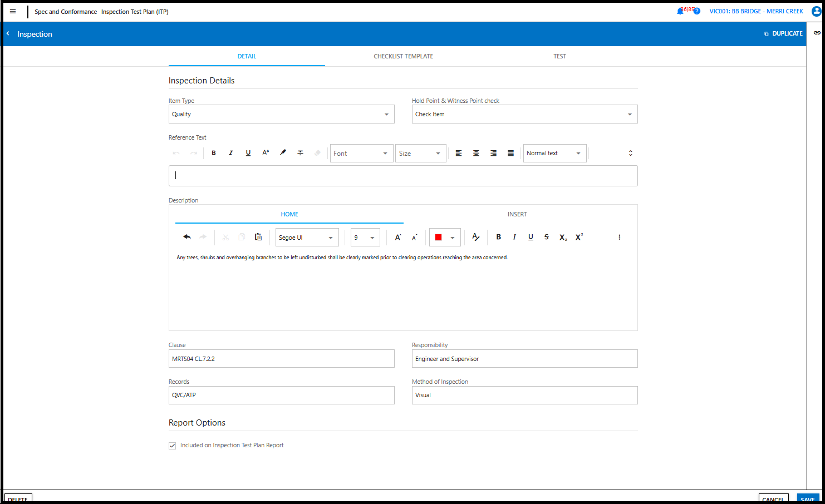Switch to the Checklist Template tab
Screen dimensions: 825x504
tap(403, 56)
